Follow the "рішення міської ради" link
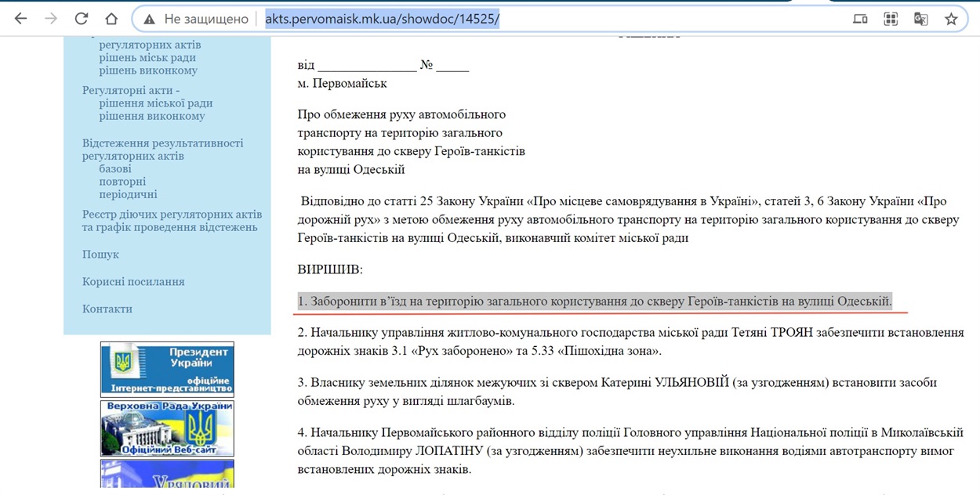 click(x=156, y=103)
